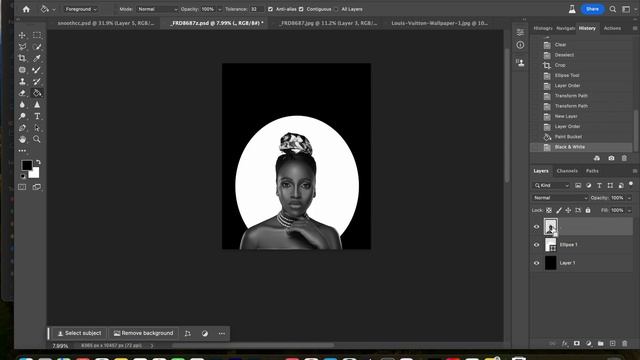Click the Share button
This screenshot has width=640, height=360.
(x=592, y=9)
